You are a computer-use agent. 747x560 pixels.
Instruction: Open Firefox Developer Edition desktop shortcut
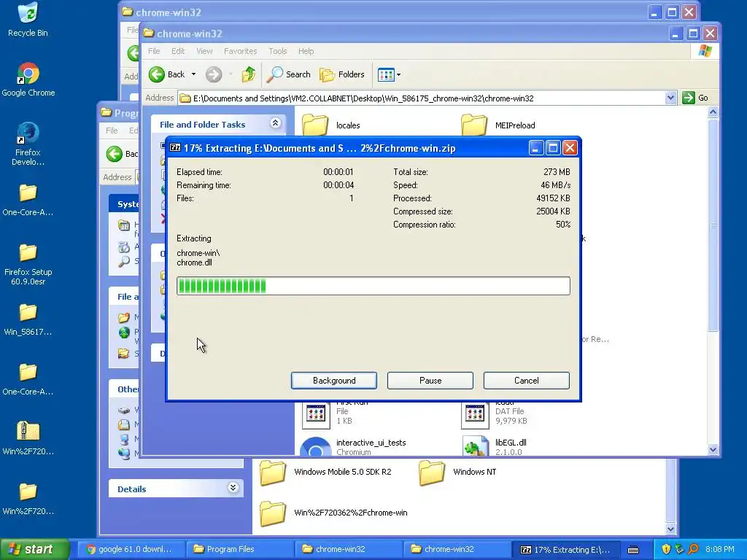(28, 143)
